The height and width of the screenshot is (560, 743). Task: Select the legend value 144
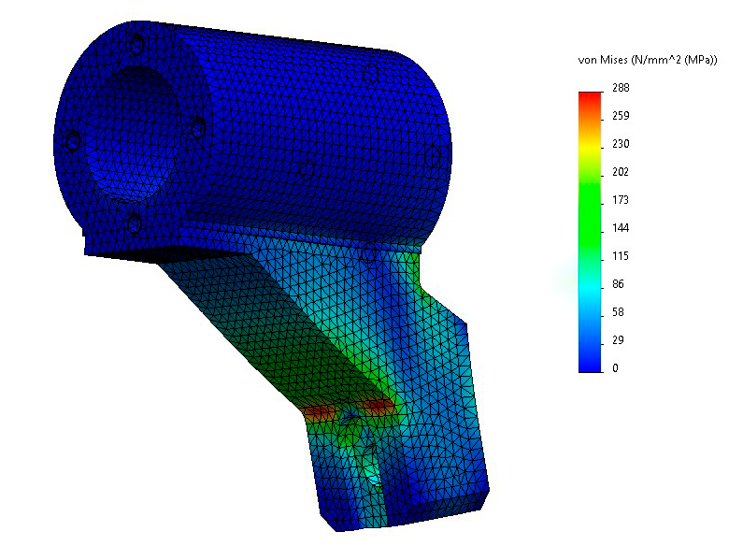coord(621,228)
